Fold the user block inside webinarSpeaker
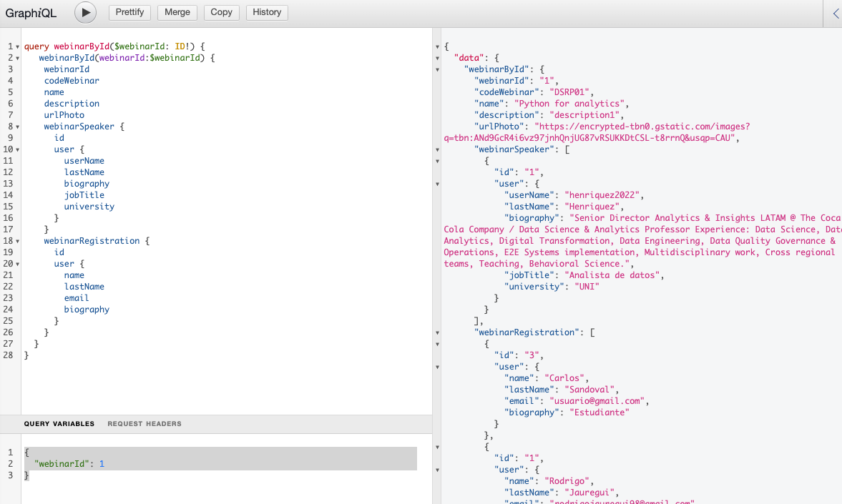842x504 pixels. click(17, 149)
